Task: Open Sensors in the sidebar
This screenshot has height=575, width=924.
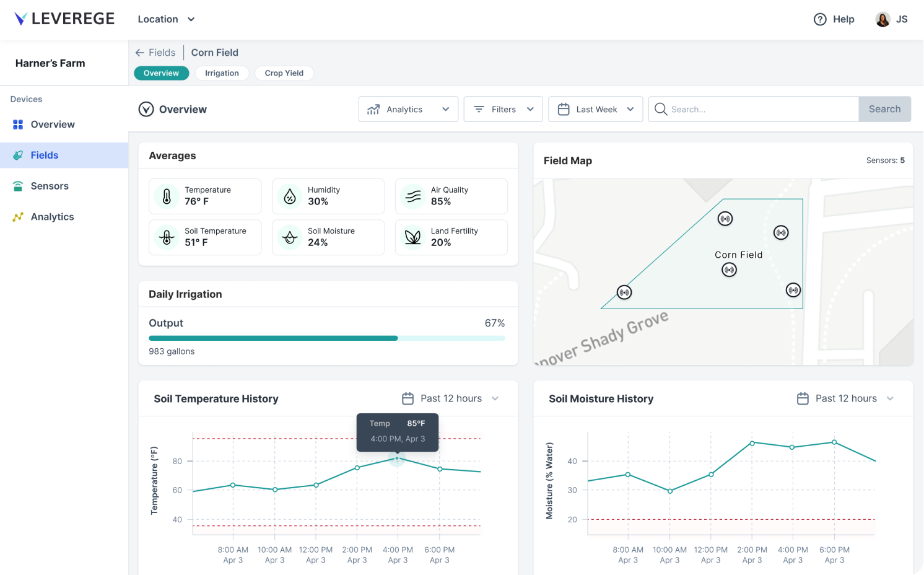Action: 49,186
